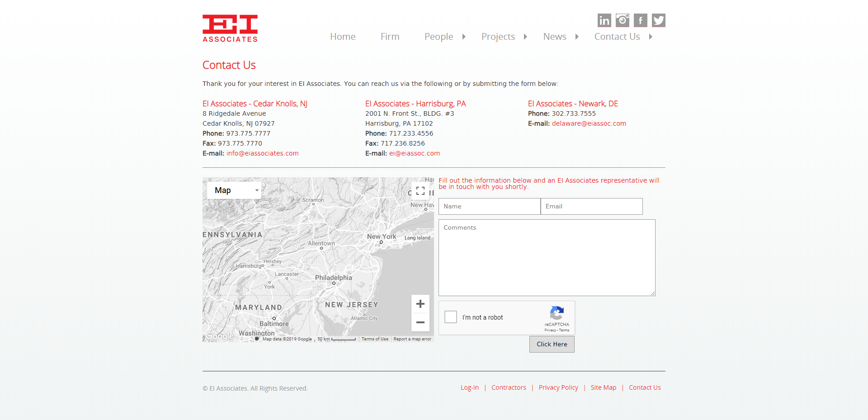Open the Projects menu item
The height and width of the screenshot is (420, 868).
pyautogui.click(x=498, y=37)
